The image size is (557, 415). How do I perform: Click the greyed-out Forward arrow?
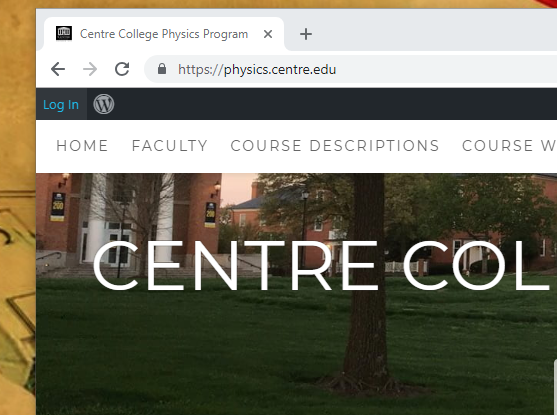point(90,69)
